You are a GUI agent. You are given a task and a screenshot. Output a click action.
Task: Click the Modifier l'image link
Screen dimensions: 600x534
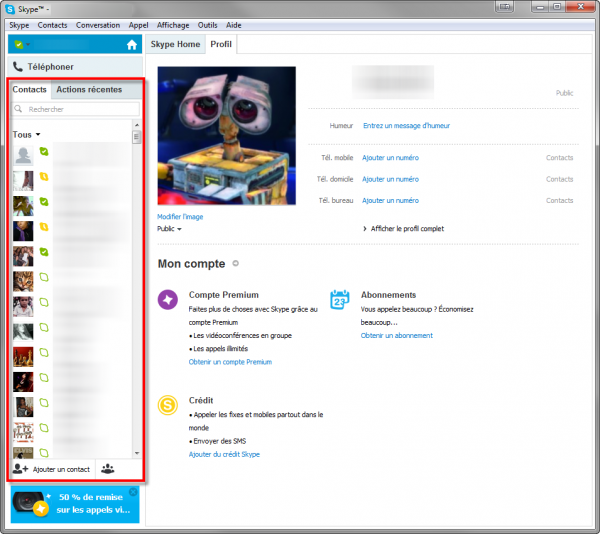click(x=180, y=217)
